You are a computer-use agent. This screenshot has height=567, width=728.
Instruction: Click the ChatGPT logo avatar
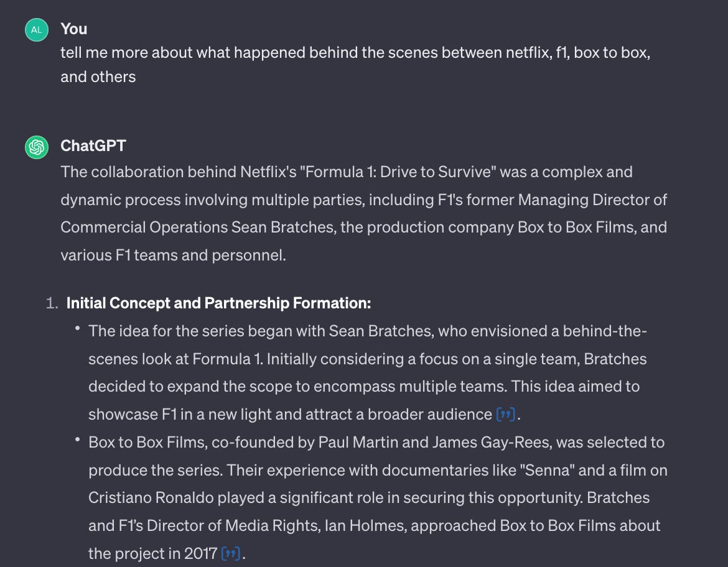tap(37, 147)
